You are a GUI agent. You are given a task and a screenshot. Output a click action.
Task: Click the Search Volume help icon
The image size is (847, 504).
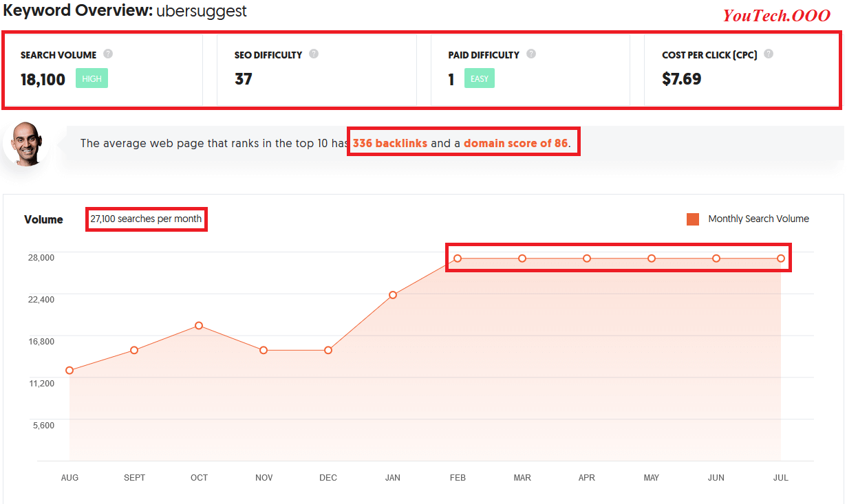point(108,54)
